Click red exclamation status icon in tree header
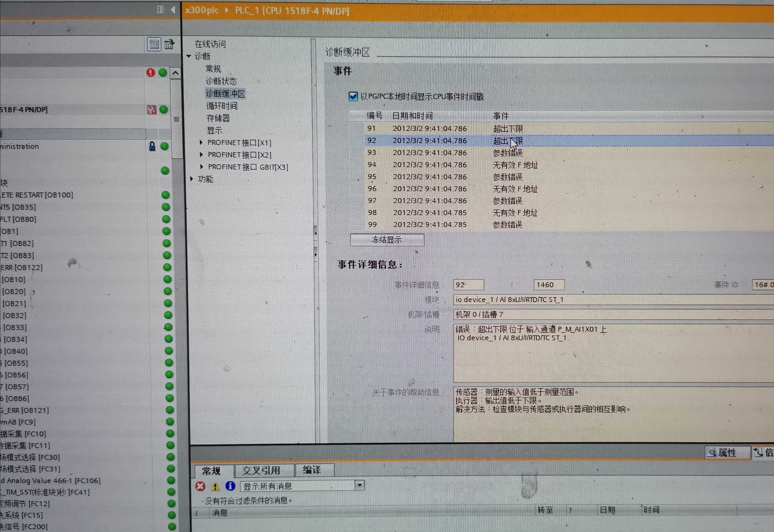The image size is (774, 532). [x=151, y=73]
